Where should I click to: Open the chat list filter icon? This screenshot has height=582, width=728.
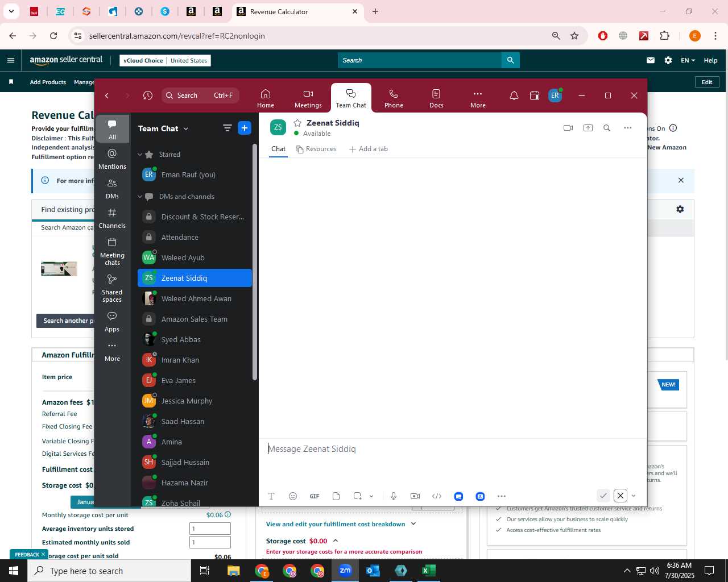click(x=227, y=128)
